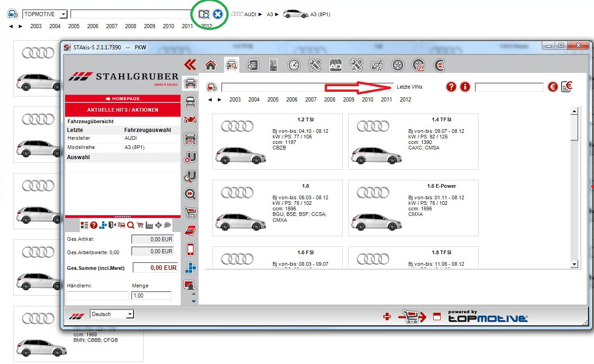594x364 pixels.
Task: Select the 1.4 TFSI engine card
Action: [413, 142]
